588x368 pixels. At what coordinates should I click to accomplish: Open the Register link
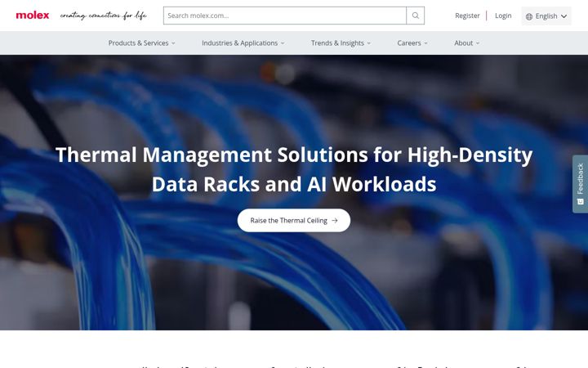[467, 16]
